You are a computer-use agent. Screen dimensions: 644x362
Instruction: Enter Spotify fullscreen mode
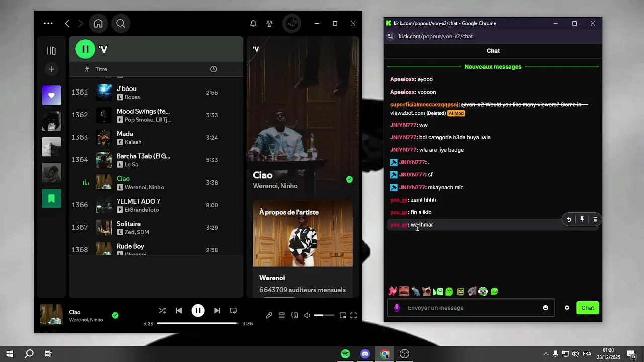[x=354, y=315]
